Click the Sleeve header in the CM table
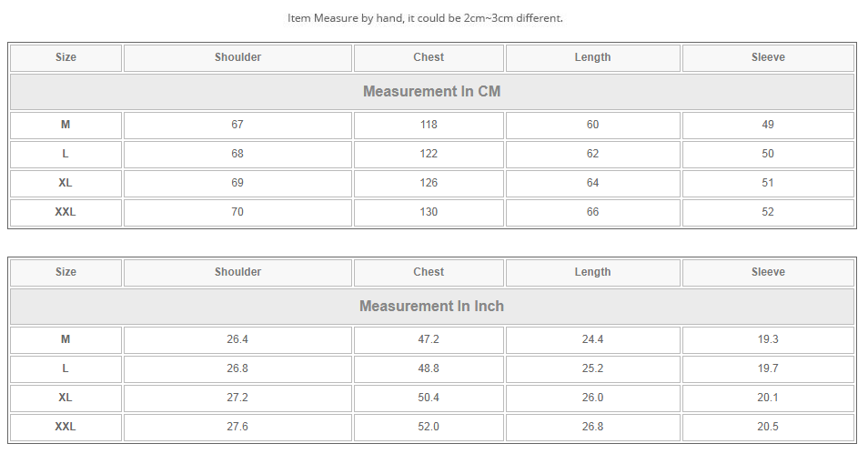This screenshot has height=464, width=868. (768, 57)
